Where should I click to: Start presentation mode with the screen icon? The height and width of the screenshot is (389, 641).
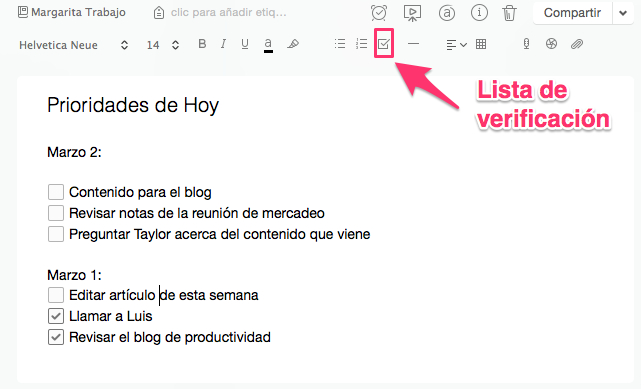[x=412, y=13]
